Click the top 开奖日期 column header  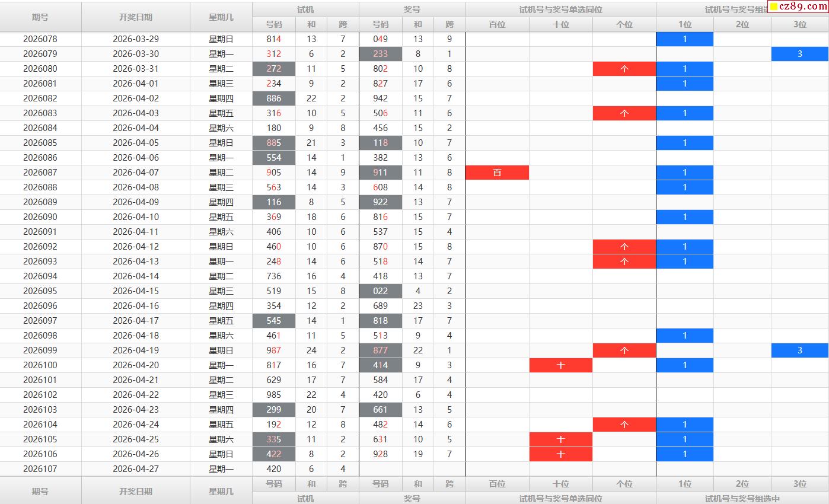pyautogui.click(x=136, y=17)
